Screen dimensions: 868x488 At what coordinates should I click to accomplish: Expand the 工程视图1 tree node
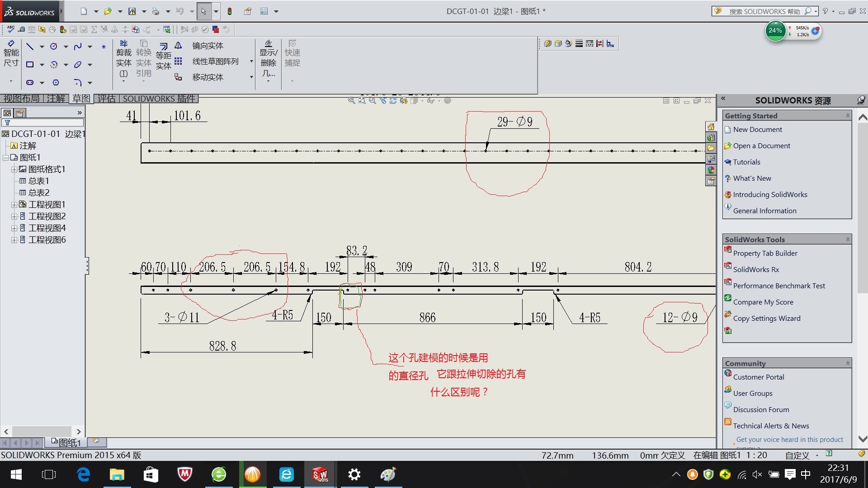click(x=14, y=205)
